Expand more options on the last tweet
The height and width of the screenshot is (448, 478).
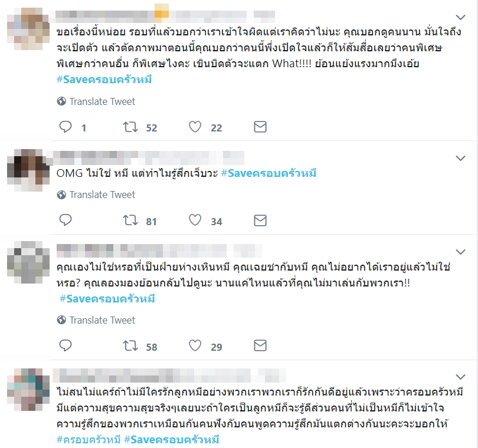(460, 377)
